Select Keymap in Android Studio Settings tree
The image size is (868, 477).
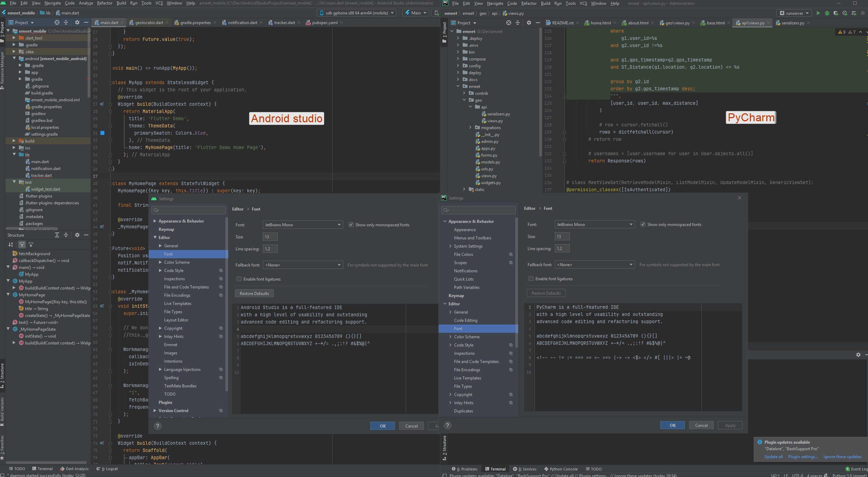tap(166, 229)
